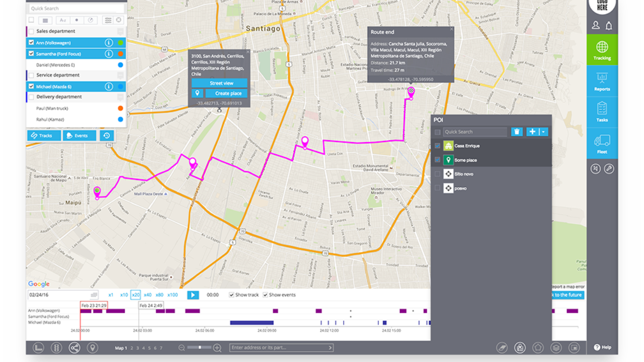Open the Reports section in sidebar

[602, 82]
